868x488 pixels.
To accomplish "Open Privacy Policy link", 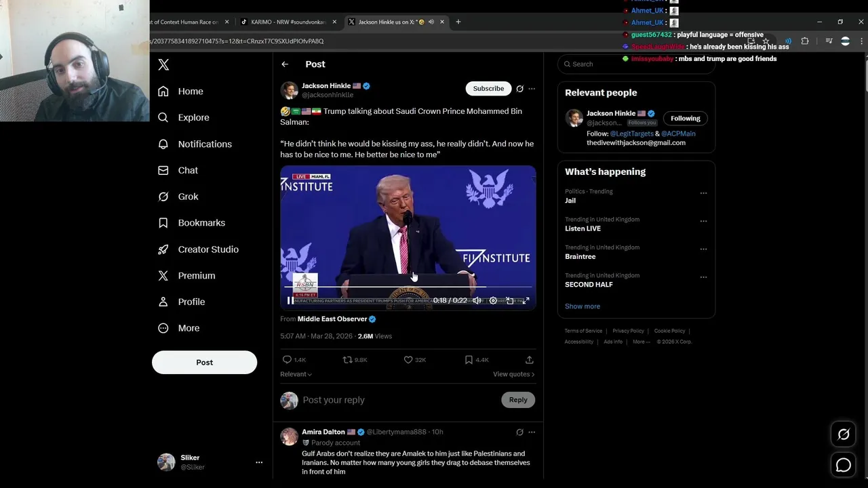I will (x=628, y=331).
